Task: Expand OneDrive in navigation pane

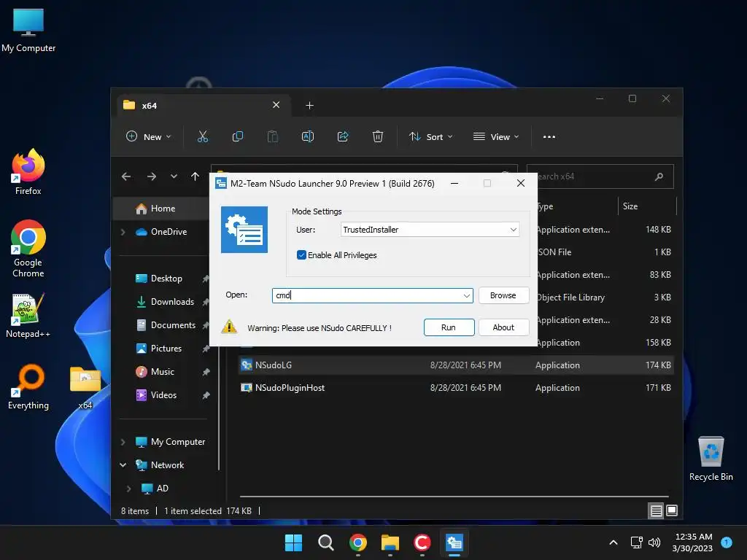Action: coord(123,232)
